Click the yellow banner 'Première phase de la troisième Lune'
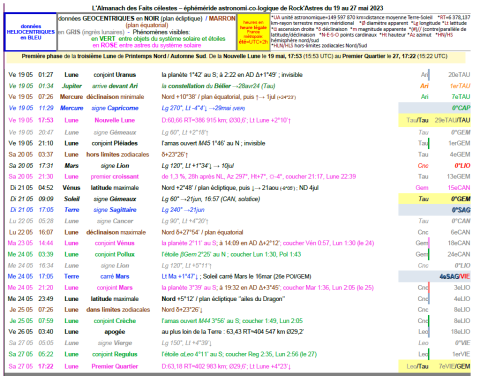Image resolution: width=480 pixels, height=376 pixels. click(235, 56)
